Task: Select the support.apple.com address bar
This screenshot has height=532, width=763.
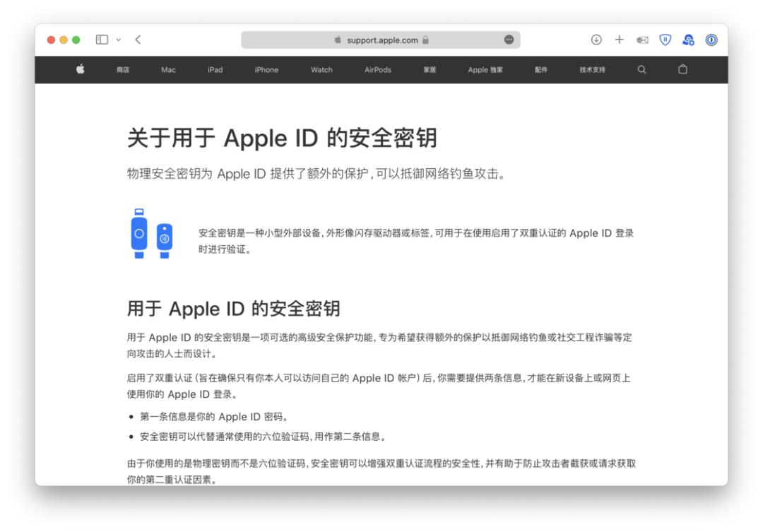Action: tap(381, 40)
